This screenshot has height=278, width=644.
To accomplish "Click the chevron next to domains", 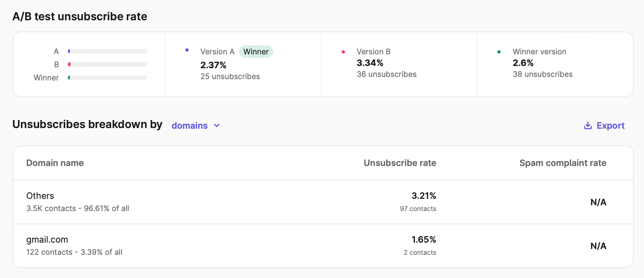I will click(216, 125).
